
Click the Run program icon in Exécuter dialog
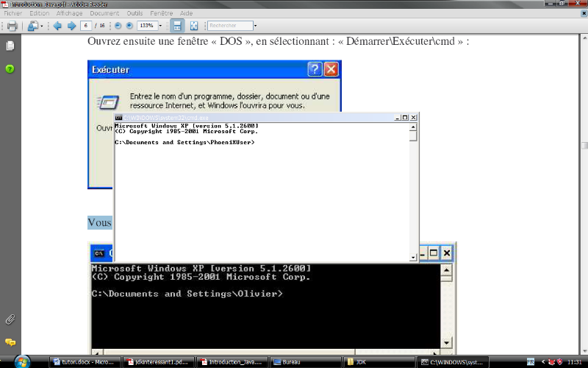[x=108, y=102]
